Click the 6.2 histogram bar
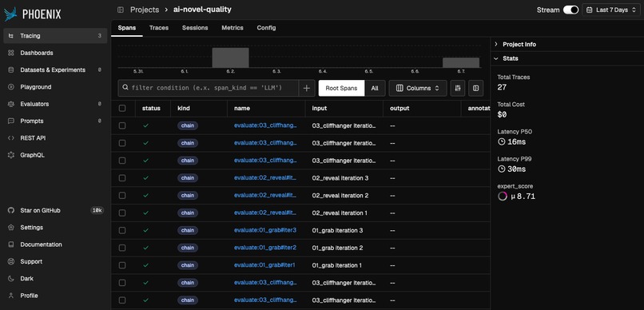This screenshot has height=310, width=644. 230,58
